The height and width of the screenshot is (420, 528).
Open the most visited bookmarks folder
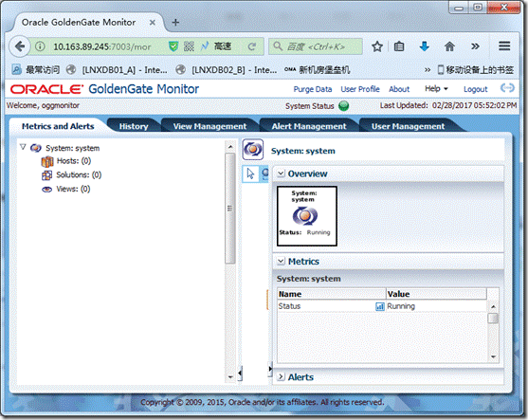[x=36, y=70]
